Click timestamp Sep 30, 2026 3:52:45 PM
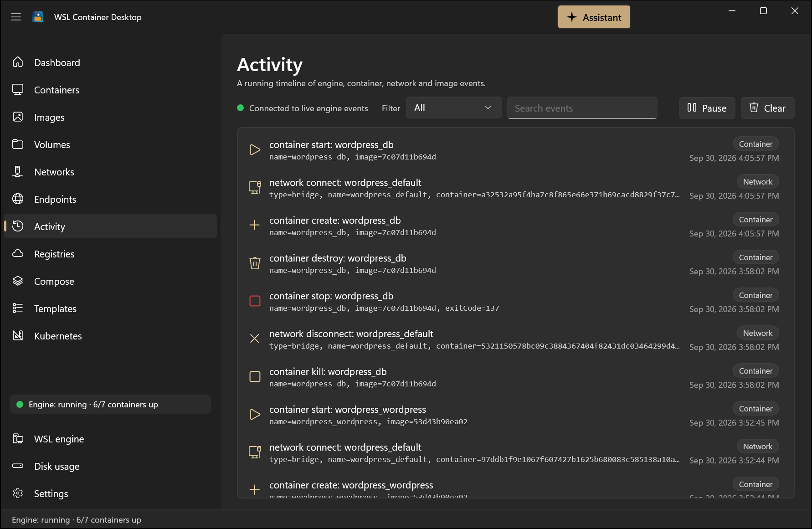This screenshot has height=529, width=812. 734,423
